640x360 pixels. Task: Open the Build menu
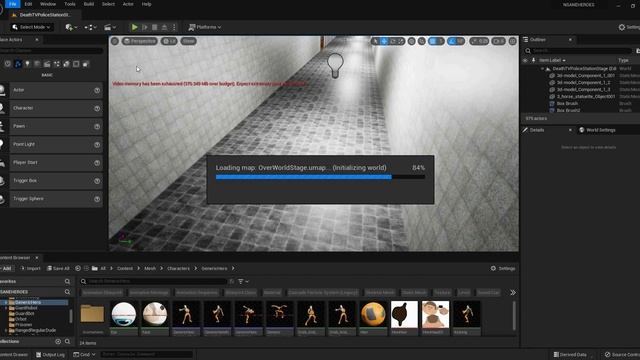89,4
